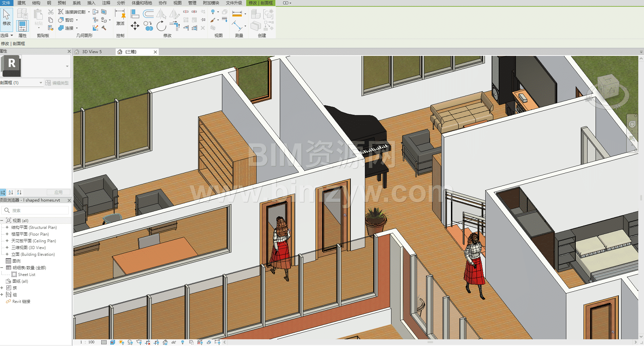This screenshot has width=644, height=346.
Task: Click the Rotate tool icon
Action: (161, 26)
